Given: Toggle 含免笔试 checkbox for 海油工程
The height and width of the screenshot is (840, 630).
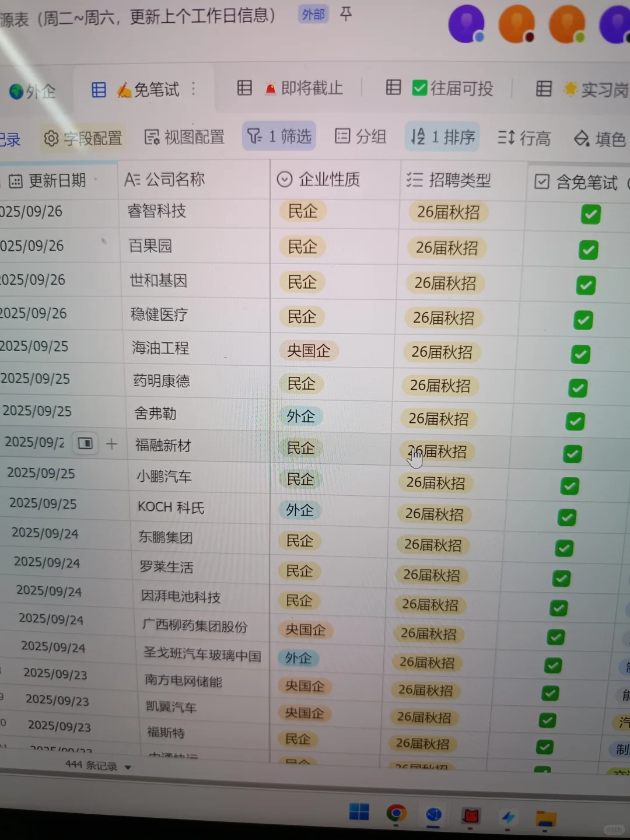Looking at the screenshot, I should pos(580,354).
